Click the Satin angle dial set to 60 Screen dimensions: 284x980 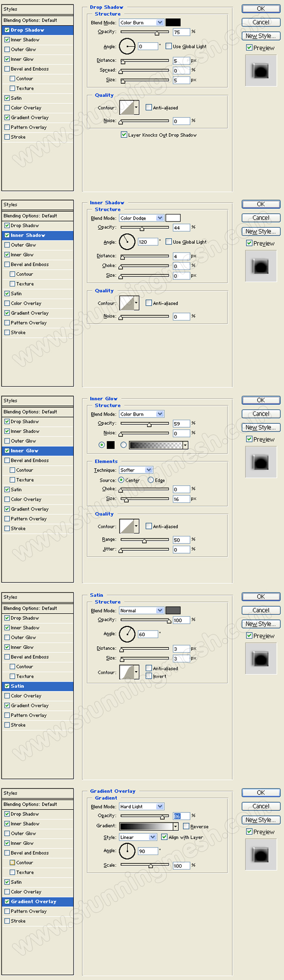pos(127,634)
